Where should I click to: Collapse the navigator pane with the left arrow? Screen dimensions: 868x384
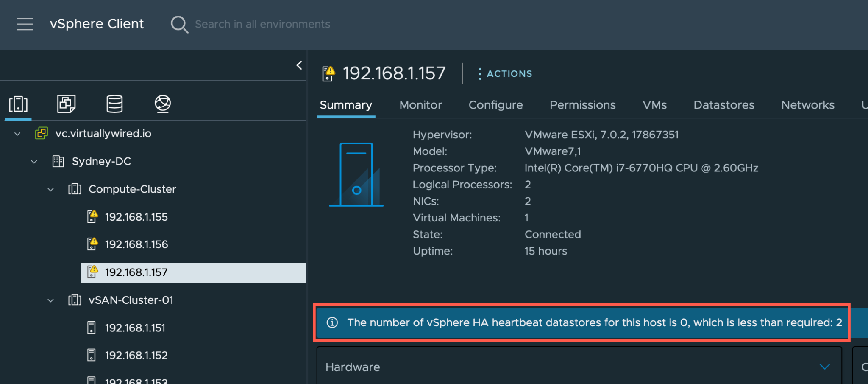[299, 65]
